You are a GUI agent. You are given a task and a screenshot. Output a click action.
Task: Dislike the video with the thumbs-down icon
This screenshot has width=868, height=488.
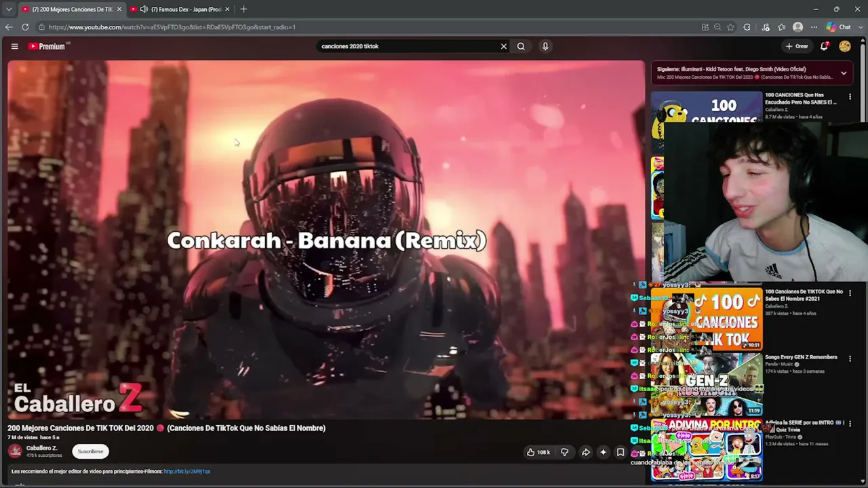(x=564, y=452)
